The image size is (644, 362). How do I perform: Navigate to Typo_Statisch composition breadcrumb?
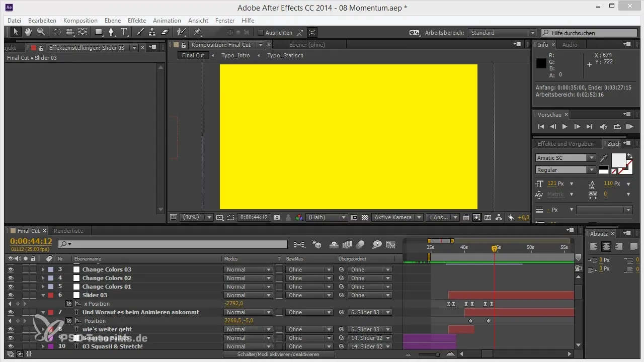[285, 55]
